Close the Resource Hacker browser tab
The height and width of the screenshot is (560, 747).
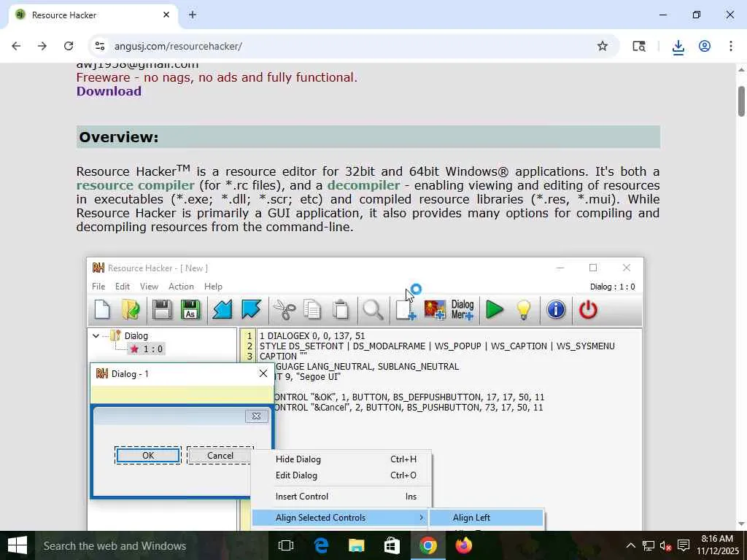pyautogui.click(x=166, y=15)
